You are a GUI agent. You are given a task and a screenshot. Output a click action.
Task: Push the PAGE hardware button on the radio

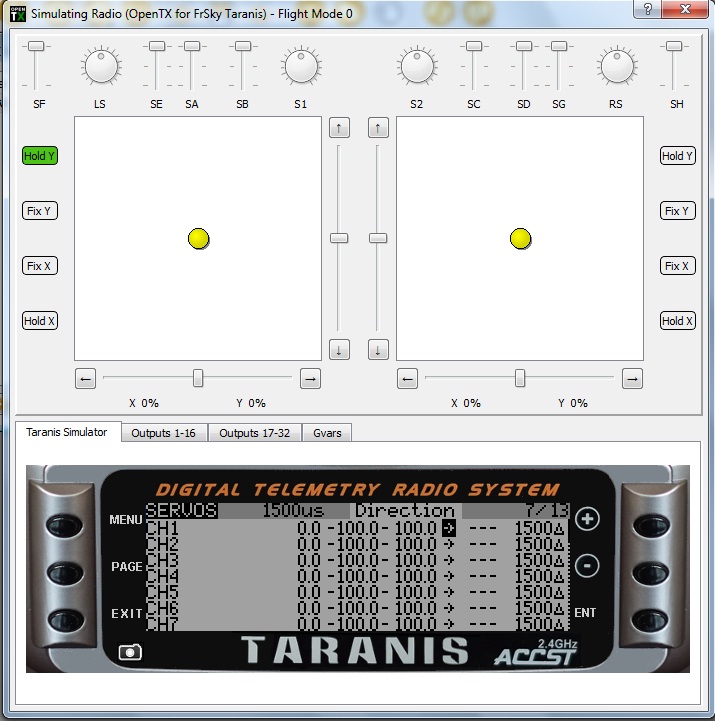65,573
